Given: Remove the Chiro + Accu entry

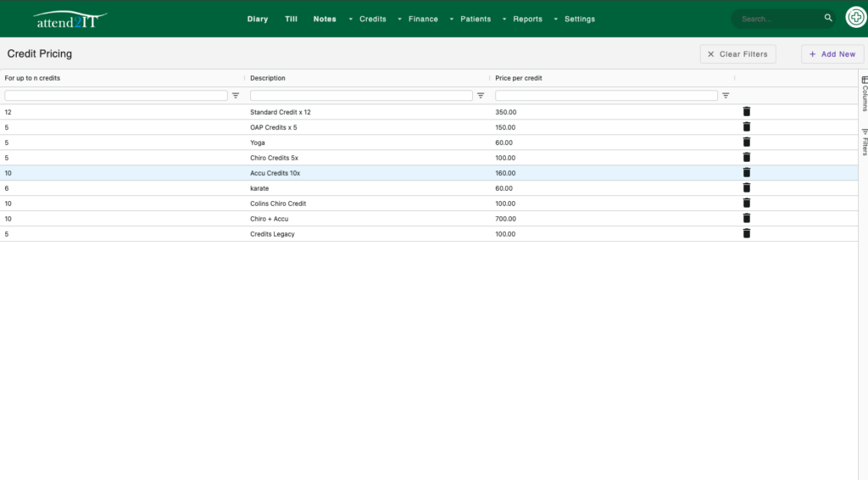Looking at the screenshot, I should pyautogui.click(x=746, y=218).
